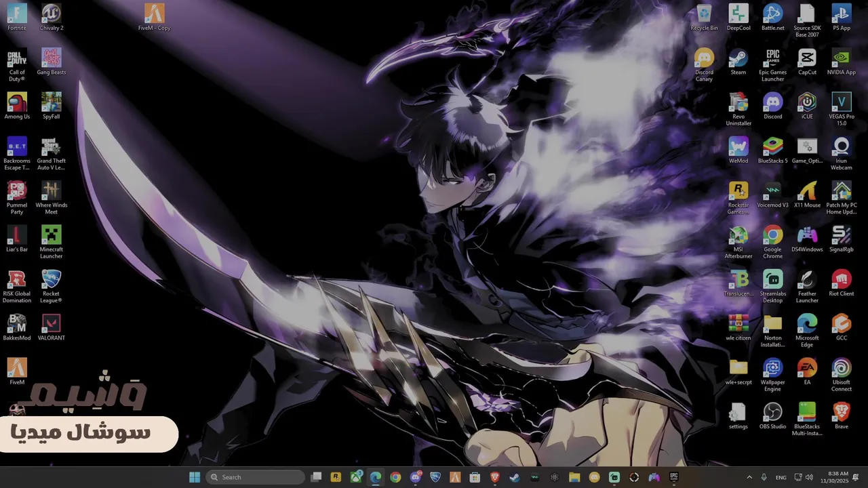Select the BakkesMod desktop icon
The image size is (868, 488).
[17, 327]
